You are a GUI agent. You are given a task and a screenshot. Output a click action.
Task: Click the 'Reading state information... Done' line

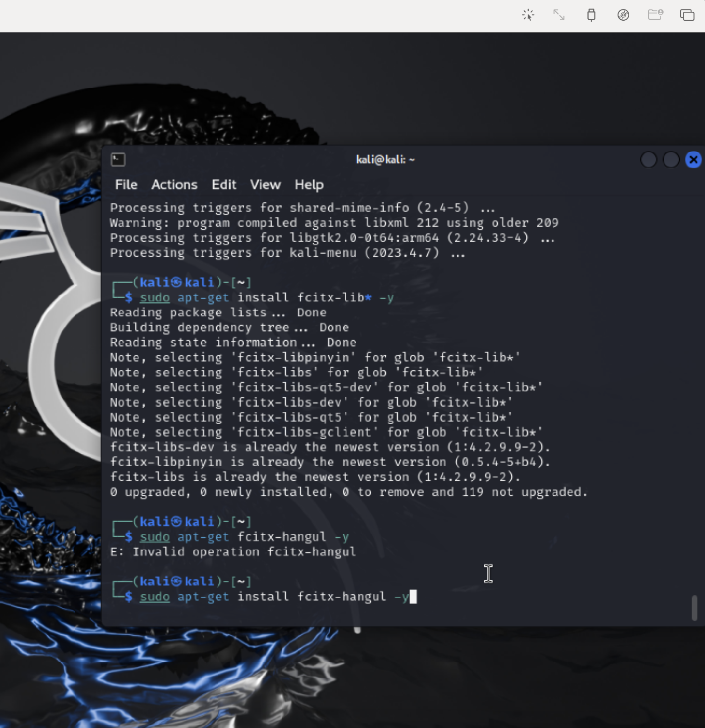[233, 342]
